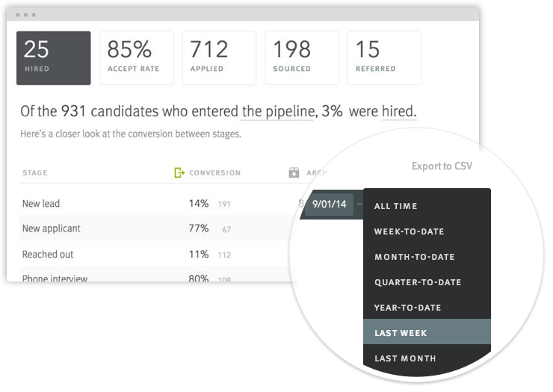This screenshot has height=392, width=553.
Task: Click the Export to CSV link
Action: pyautogui.click(x=442, y=166)
